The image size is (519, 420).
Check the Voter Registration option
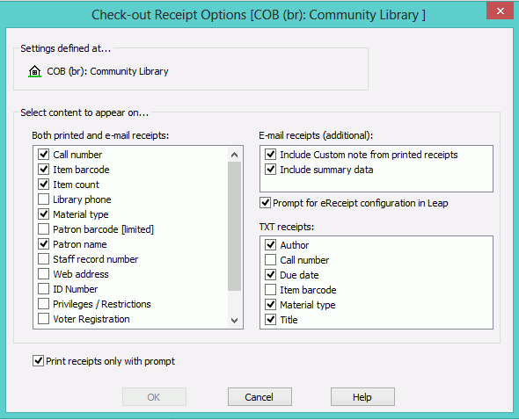coord(43,319)
